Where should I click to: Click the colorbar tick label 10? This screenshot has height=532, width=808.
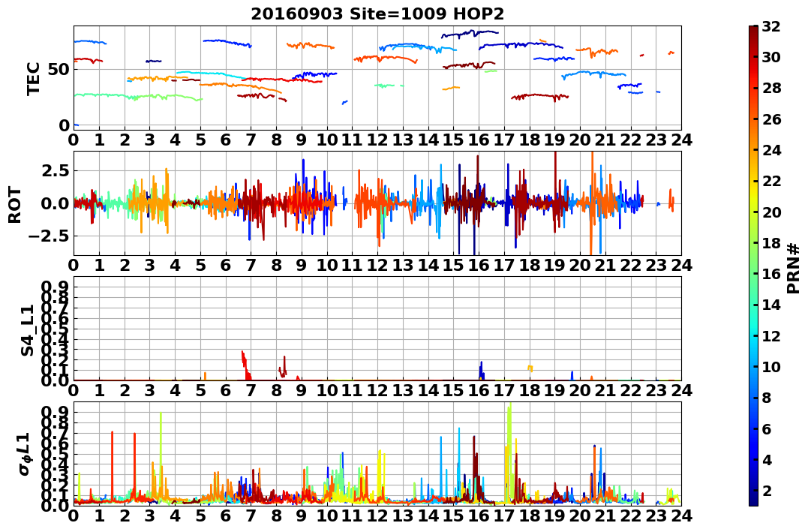(771, 366)
